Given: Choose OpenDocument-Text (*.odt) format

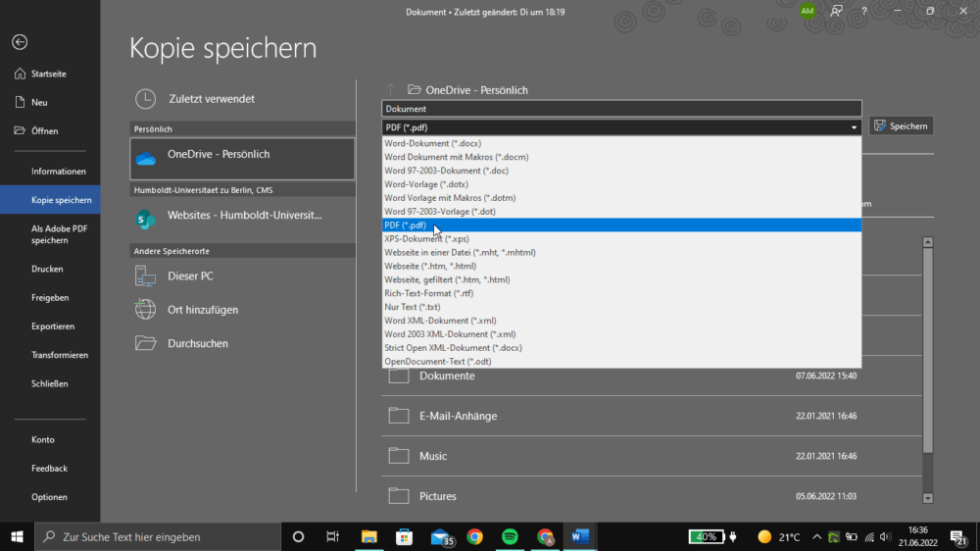Looking at the screenshot, I should (x=621, y=362).
